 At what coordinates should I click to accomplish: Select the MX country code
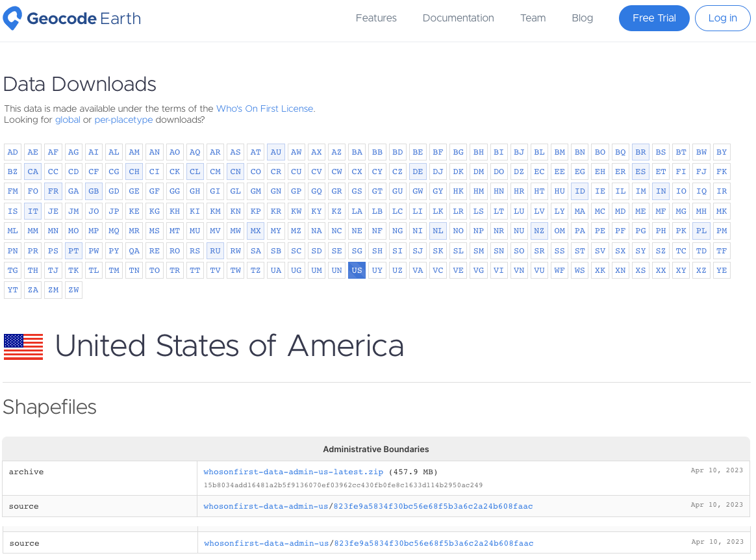[x=255, y=231]
